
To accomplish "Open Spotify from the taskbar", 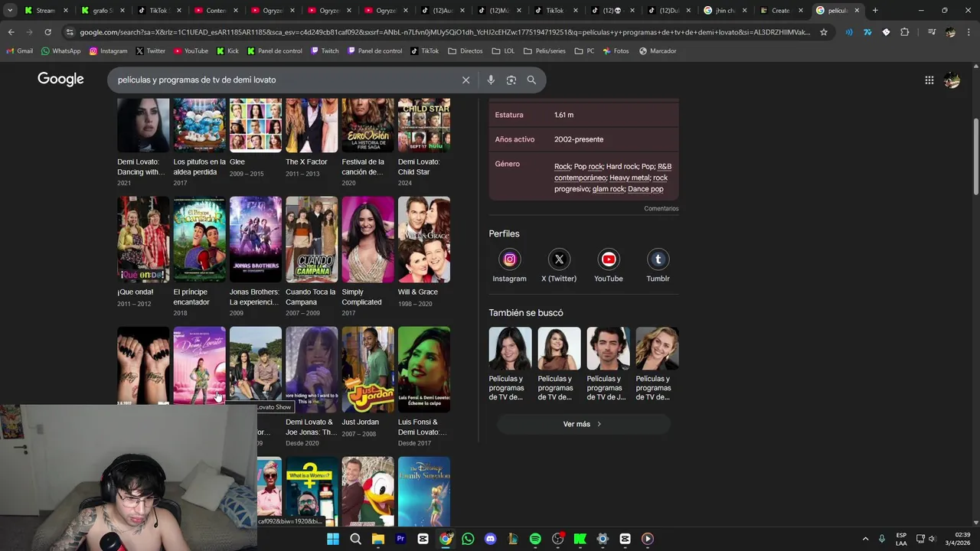I will pyautogui.click(x=535, y=539).
